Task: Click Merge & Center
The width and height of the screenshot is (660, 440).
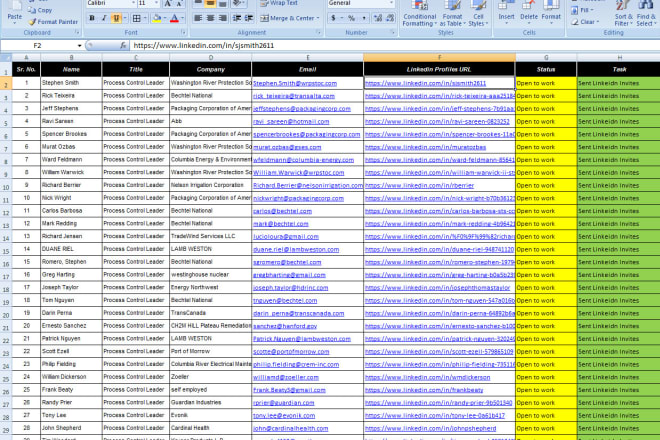Action: [x=286, y=18]
